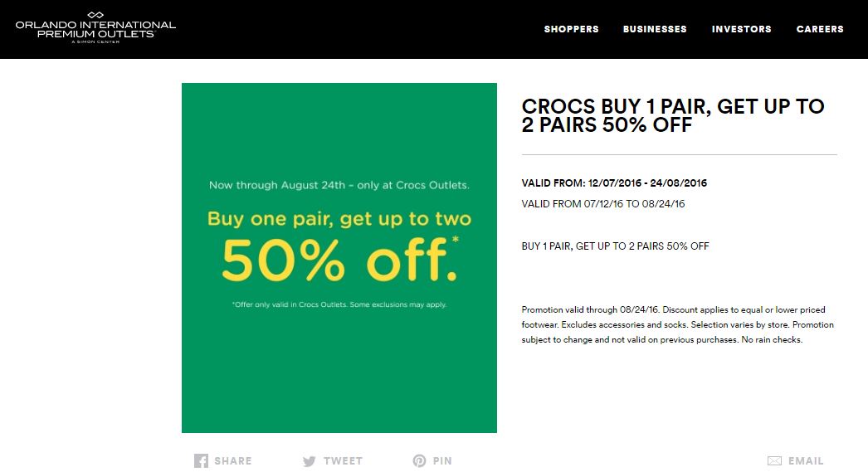The image size is (868, 472).
Task: Click the promotion terms paragraph
Action: [x=678, y=324]
